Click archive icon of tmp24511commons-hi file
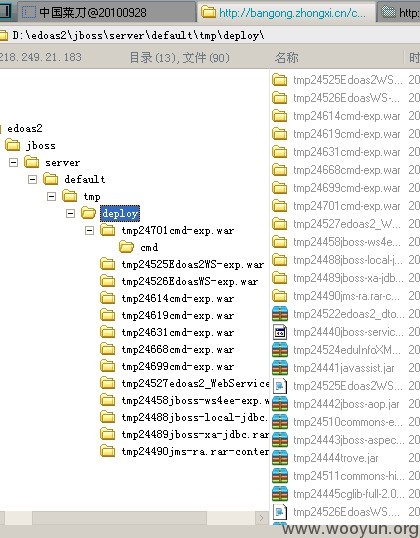 click(280, 476)
